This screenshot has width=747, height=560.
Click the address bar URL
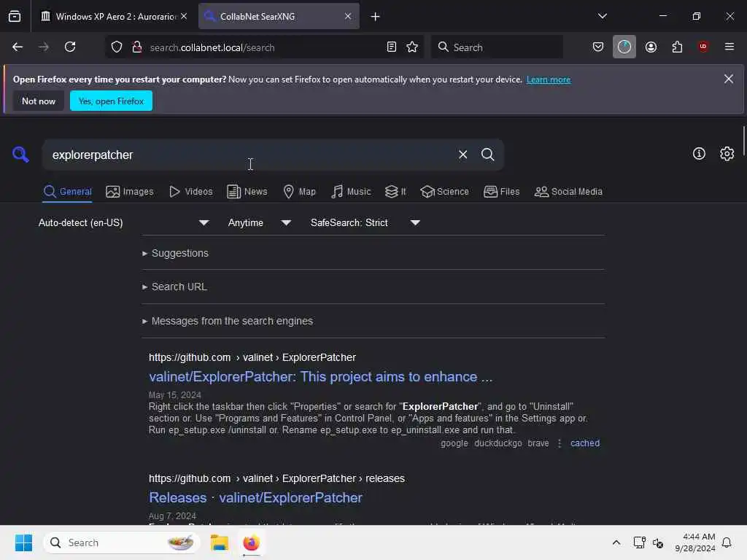click(212, 47)
